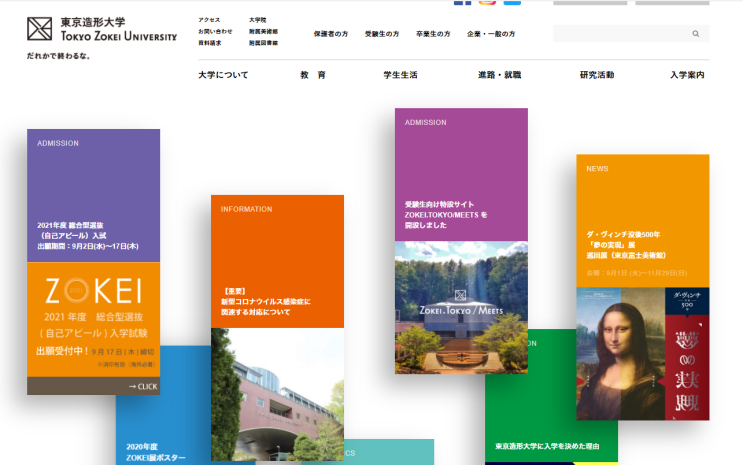743x465 pixels.
Task: Open the 学生生活 main menu
Action: click(x=400, y=75)
